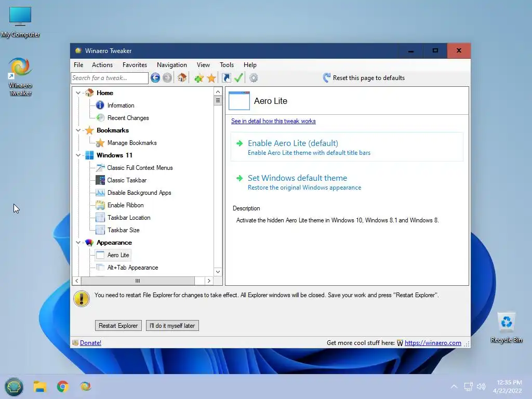Click tree scrollbar up arrow
The image size is (532, 399).
(x=218, y=92)
